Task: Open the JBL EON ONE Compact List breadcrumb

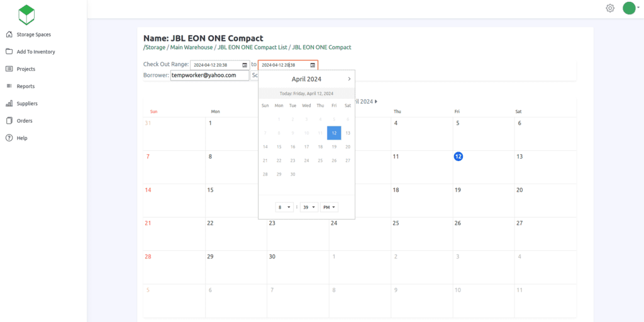Action: click(x=251, y=47)
